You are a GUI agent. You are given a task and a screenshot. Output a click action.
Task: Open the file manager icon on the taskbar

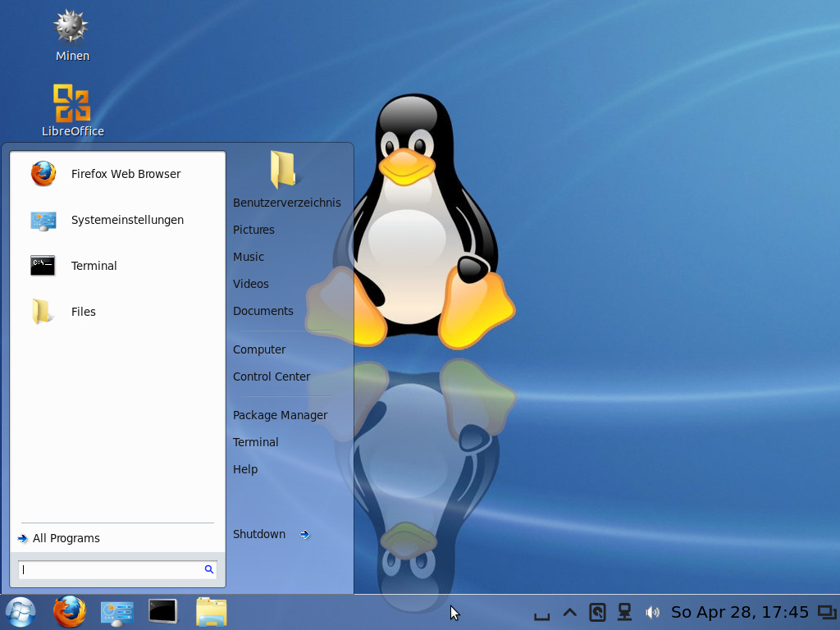[x=211, y=612]
